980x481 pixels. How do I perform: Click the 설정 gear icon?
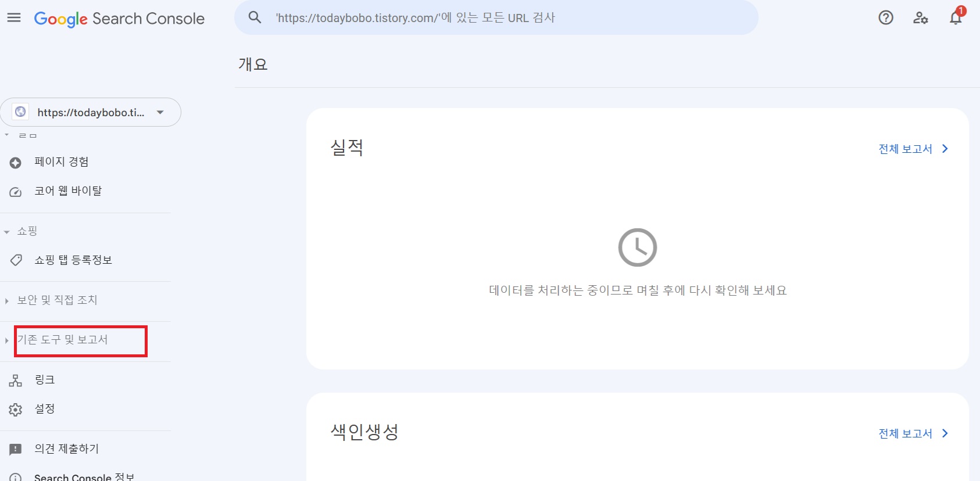pos(16,410)
